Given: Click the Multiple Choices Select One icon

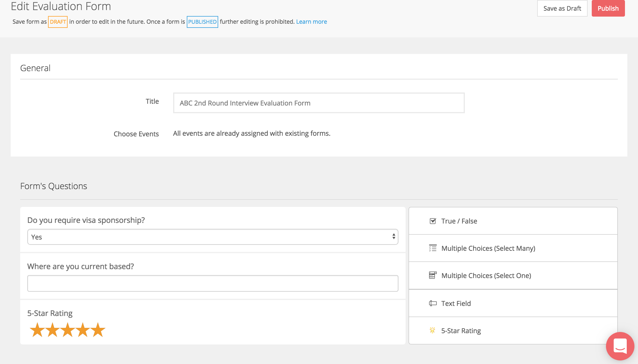Looking at the screenshot, I should click(x=433, y=275).
